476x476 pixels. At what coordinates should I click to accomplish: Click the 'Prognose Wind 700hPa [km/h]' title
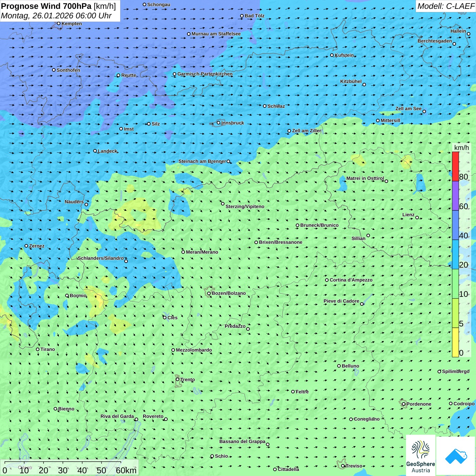58,6
